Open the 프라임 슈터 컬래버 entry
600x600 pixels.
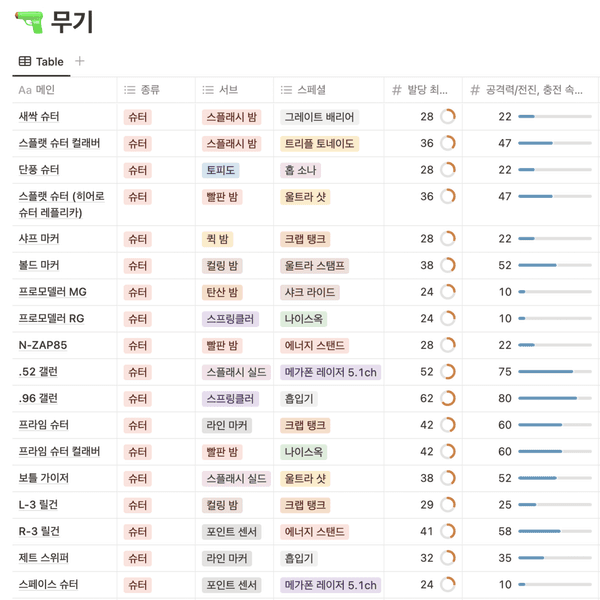point(59,452)
